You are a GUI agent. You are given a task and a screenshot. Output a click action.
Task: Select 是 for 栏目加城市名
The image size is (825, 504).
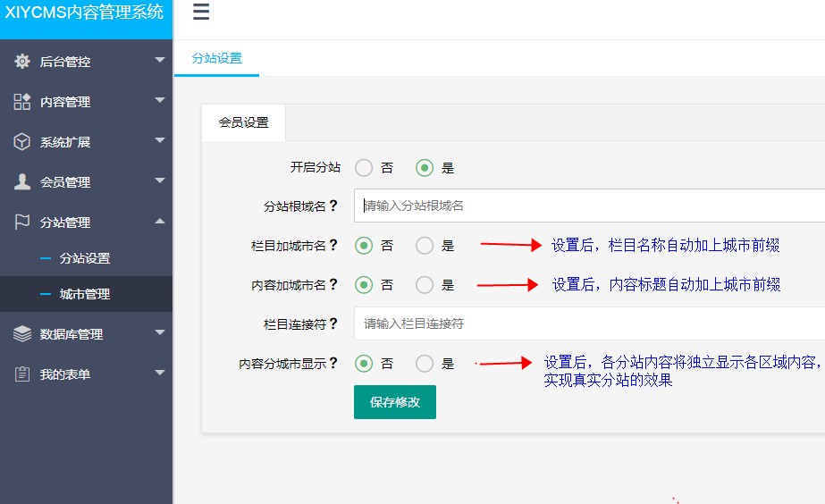[425, 246]
